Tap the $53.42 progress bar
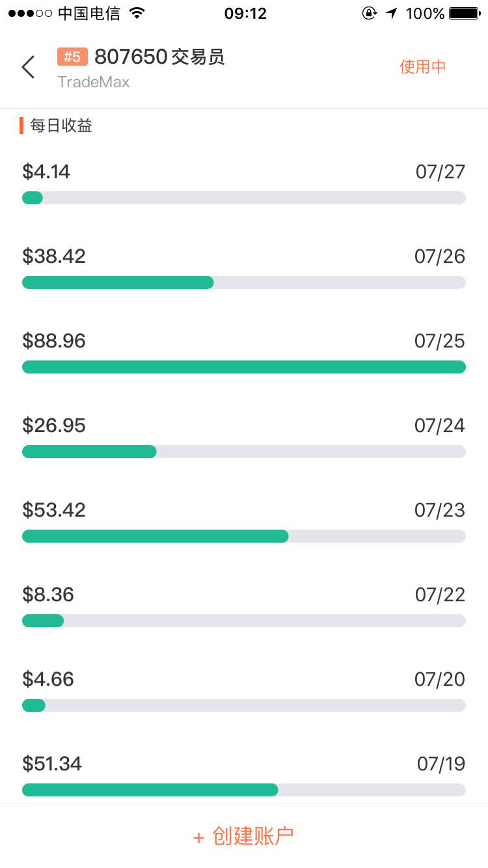 (244, 536)
